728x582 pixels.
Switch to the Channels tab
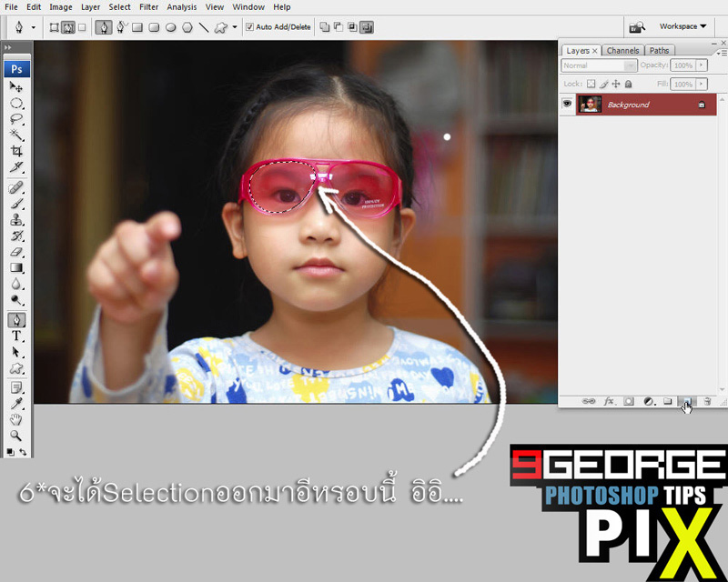coord(622,51)
